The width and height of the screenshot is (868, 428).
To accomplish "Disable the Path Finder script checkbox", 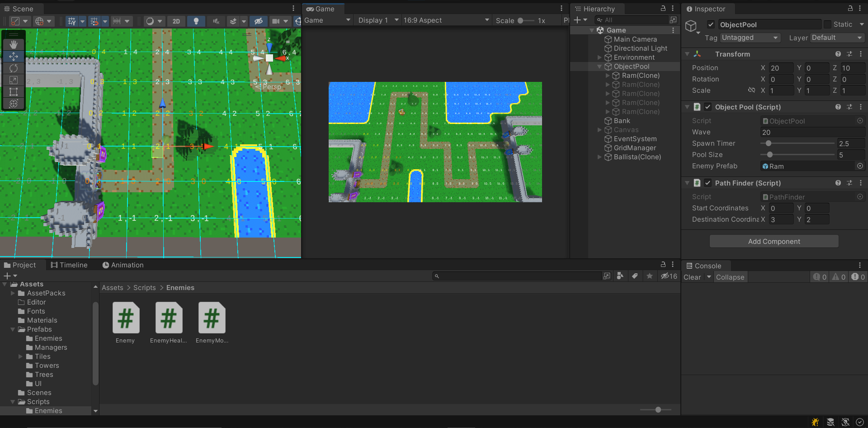I will point(708,183).
